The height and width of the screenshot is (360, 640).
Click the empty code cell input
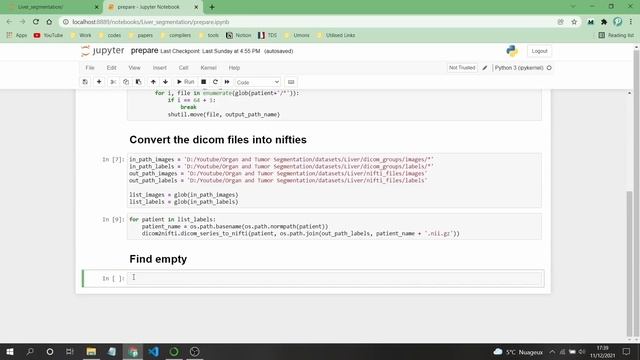point(335,278)
